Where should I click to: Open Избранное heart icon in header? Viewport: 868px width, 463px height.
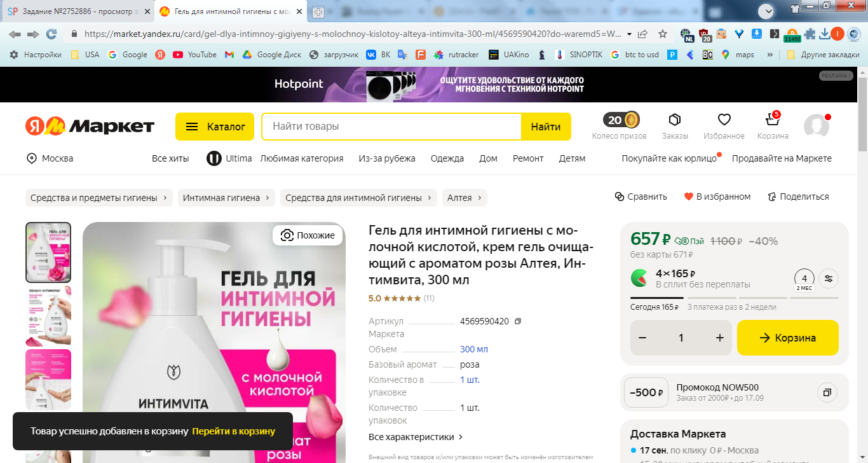pos(724,120)
